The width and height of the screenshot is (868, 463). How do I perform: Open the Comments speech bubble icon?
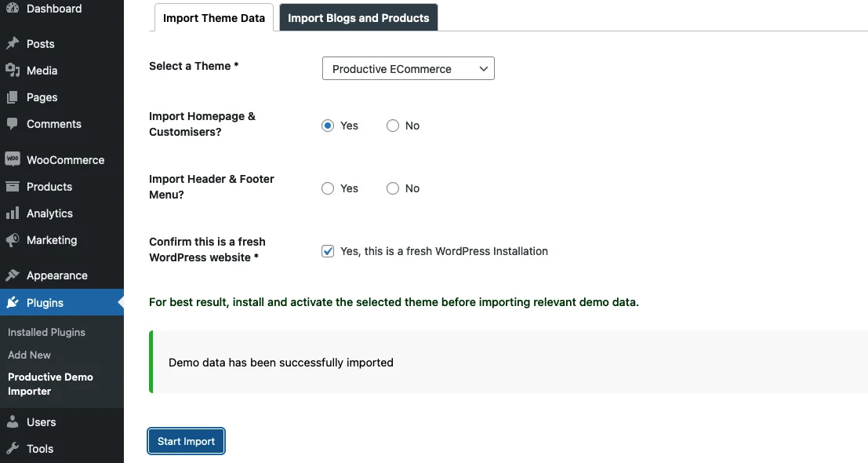coord(13,123)
